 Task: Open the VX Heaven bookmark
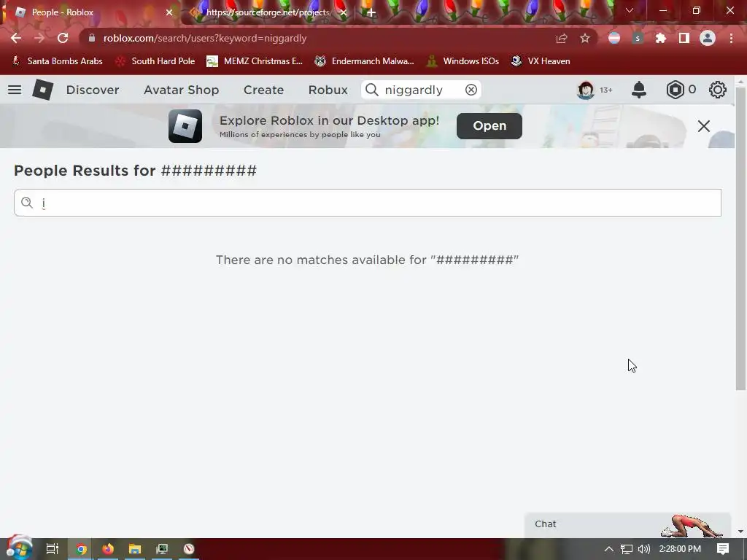pos(541,61)
